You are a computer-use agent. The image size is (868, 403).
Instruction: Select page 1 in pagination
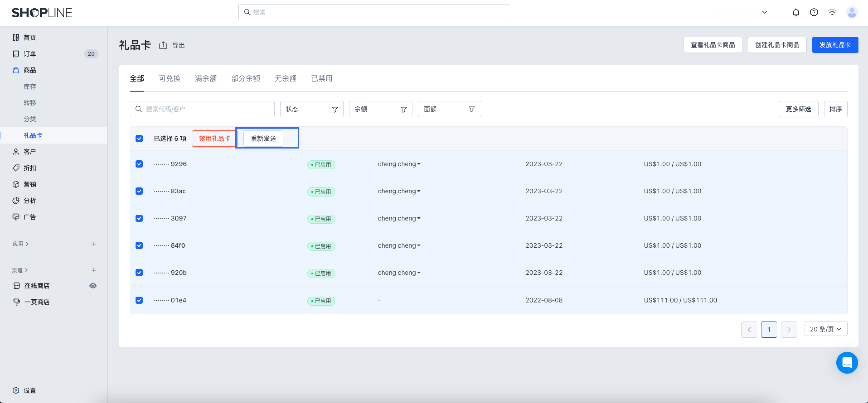coord(769,330)
